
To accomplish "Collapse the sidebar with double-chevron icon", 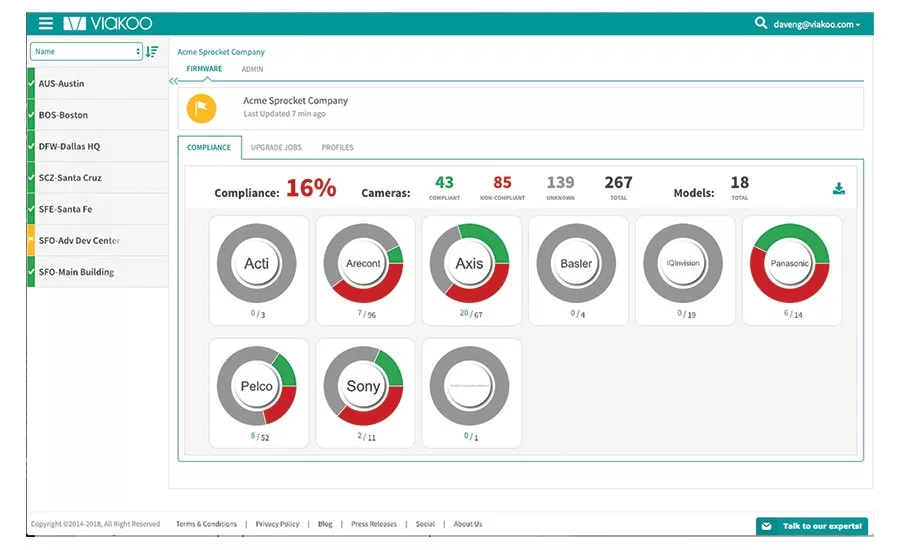I will point(173,80).
